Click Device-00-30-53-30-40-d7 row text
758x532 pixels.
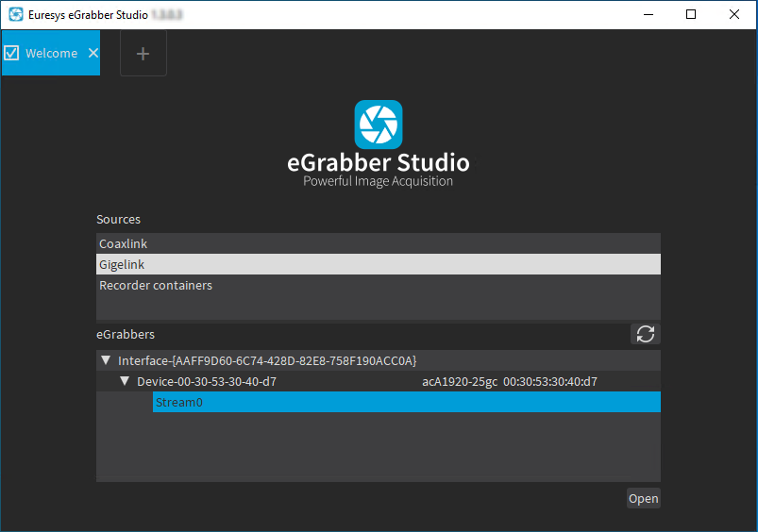207,382
